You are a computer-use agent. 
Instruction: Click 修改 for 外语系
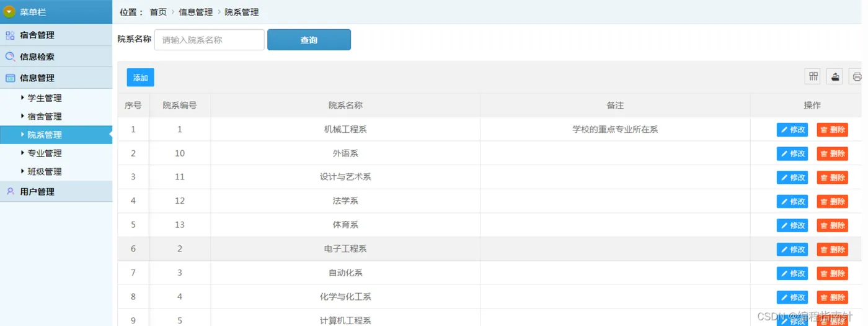pyautogui.click(x=792, y=153)
